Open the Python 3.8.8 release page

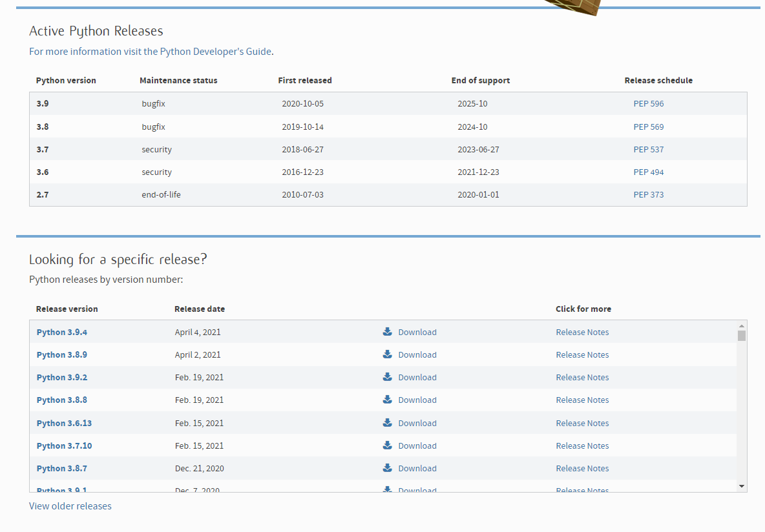click(x=62, y=400)
